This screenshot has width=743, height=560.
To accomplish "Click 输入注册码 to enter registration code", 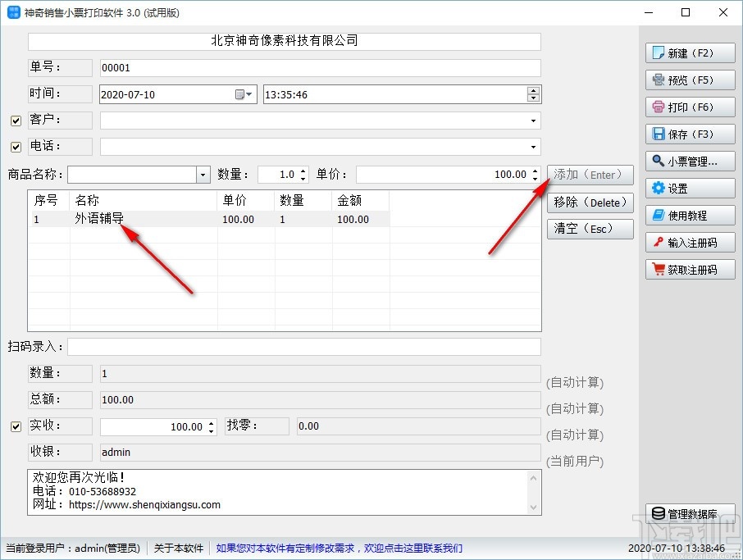I will tap(690, 243).
